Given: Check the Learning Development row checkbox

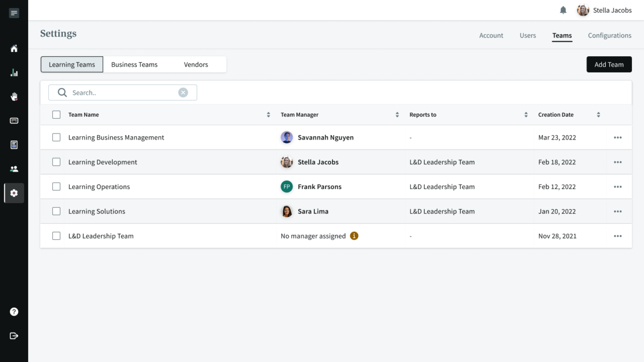Looking at the screenshot, I should click(x=56, y=162).
